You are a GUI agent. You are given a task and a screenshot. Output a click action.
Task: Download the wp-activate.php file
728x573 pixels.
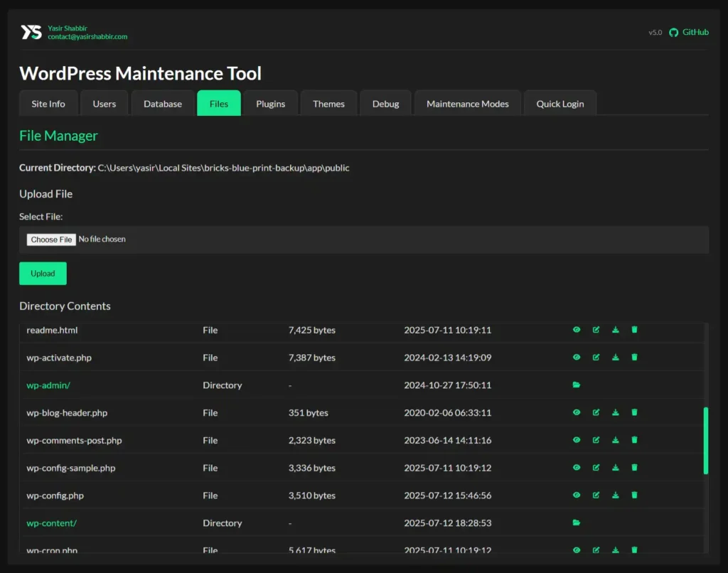pos(615,357)
